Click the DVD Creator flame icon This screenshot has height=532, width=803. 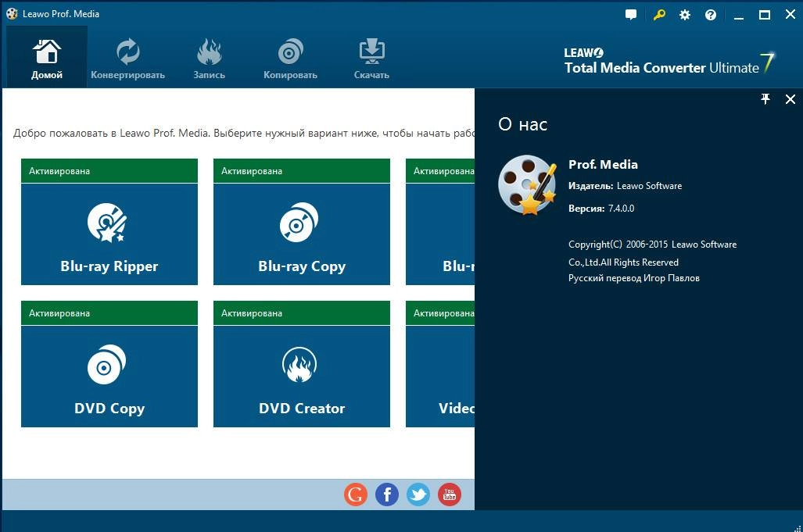[x=299, y=365]
